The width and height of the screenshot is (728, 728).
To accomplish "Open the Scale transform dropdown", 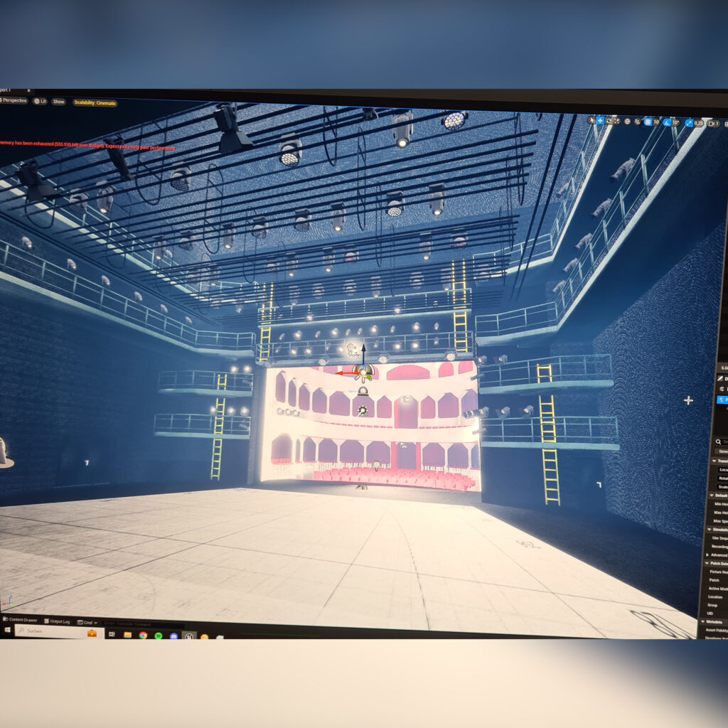I will (x=723, y=486).
